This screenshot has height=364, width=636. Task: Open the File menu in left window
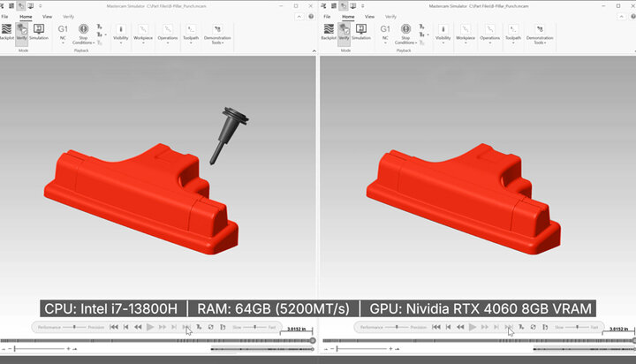pos(5,16)
